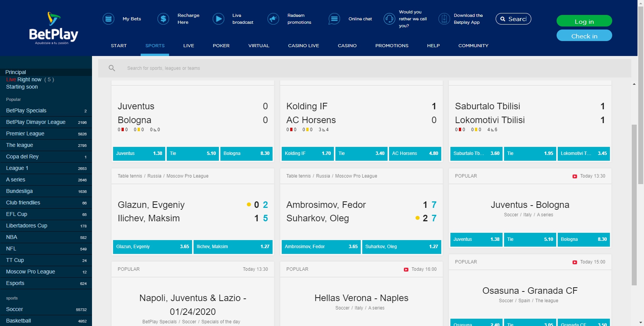644x326 pixels.
Task: Click live stream icon on Hellas Verona - Naples card
Action: coord(406,270)
